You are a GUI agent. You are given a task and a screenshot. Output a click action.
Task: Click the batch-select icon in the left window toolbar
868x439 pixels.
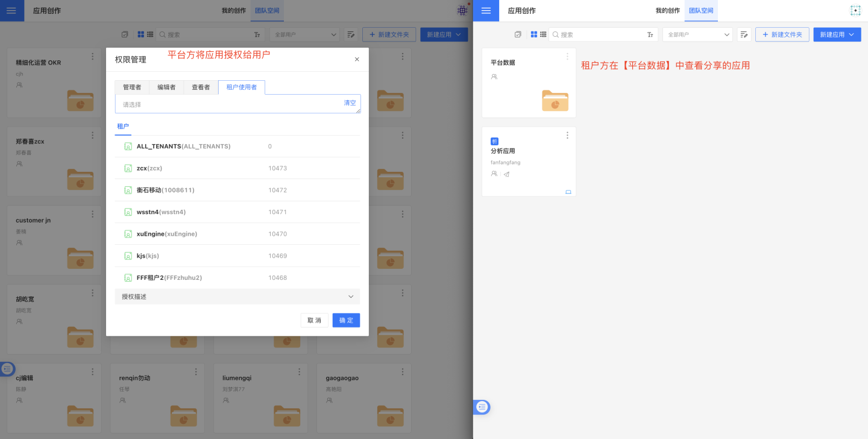click(125, 34)
